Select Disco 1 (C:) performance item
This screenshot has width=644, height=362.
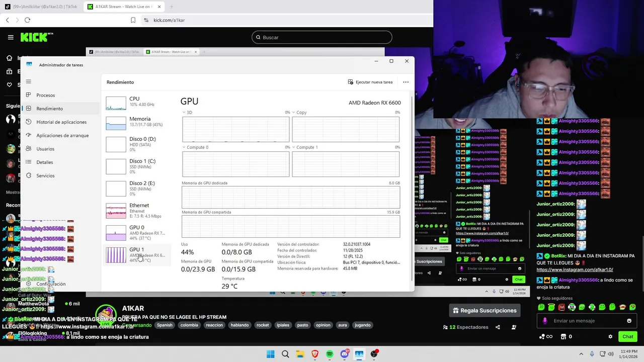(137, 166)
